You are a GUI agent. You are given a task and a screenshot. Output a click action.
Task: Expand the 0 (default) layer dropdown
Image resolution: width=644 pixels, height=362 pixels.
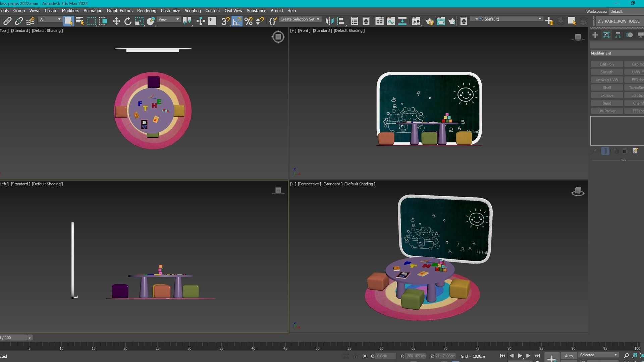(506, 19)
